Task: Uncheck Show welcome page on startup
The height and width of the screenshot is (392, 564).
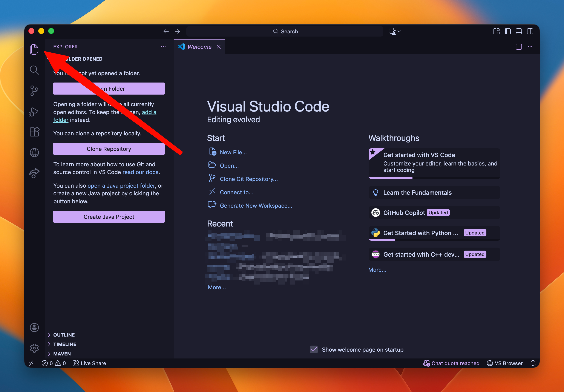Action: tap(314, 349)
